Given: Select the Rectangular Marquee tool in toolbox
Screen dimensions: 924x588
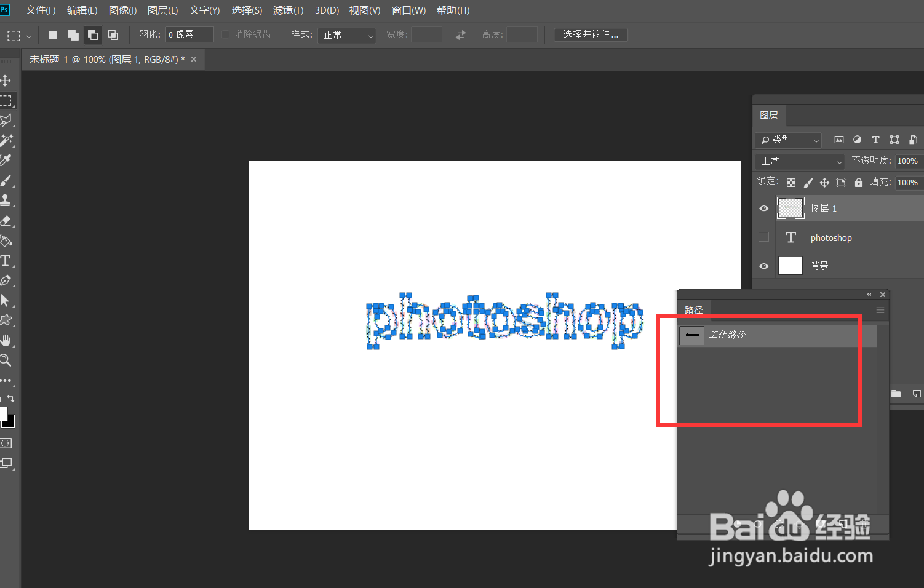Looking at the screenshot, I should (x=6, y=100).
